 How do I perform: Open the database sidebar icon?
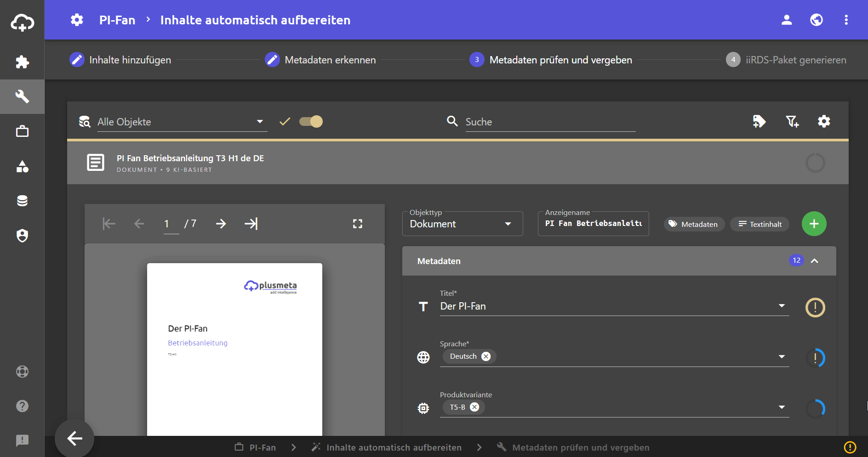22,201
